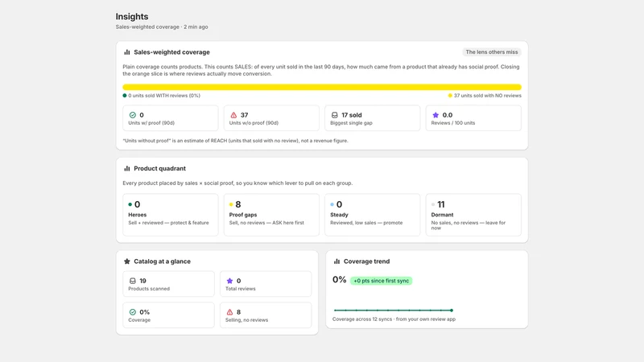Click the Insights page heading
644x362 pixels.
pyautogui.click(x=132, y=16)
